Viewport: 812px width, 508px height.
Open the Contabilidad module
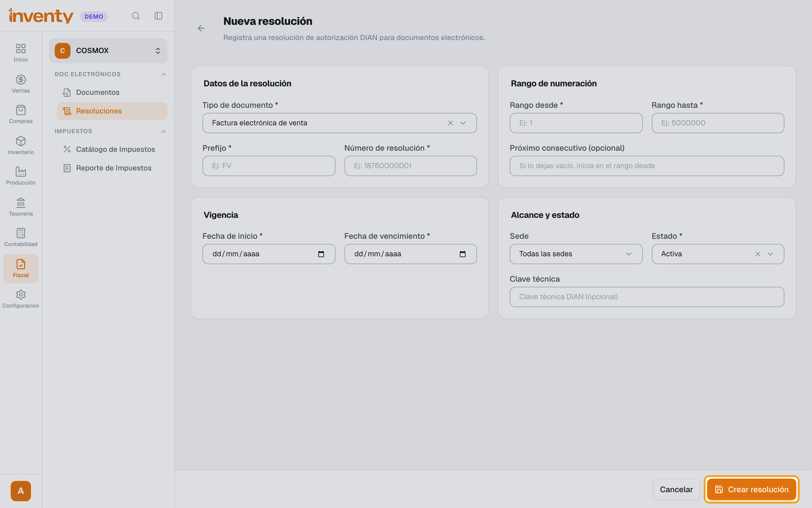point(21,238)
